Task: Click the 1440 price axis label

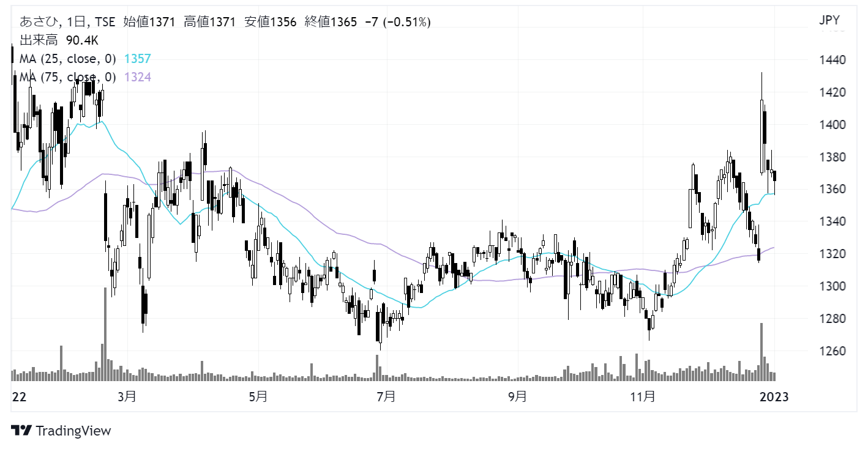Action: pyautogui.click(x=831, y=61)
